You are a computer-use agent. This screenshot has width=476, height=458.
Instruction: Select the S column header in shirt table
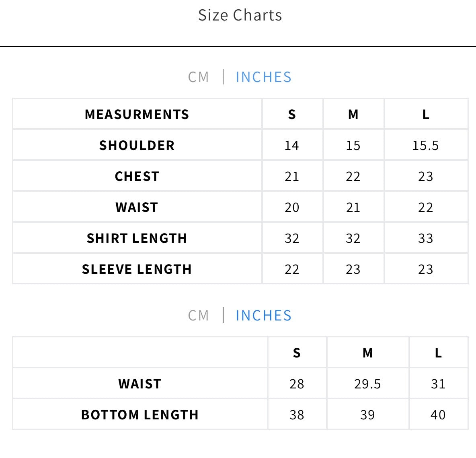point(292,115)
